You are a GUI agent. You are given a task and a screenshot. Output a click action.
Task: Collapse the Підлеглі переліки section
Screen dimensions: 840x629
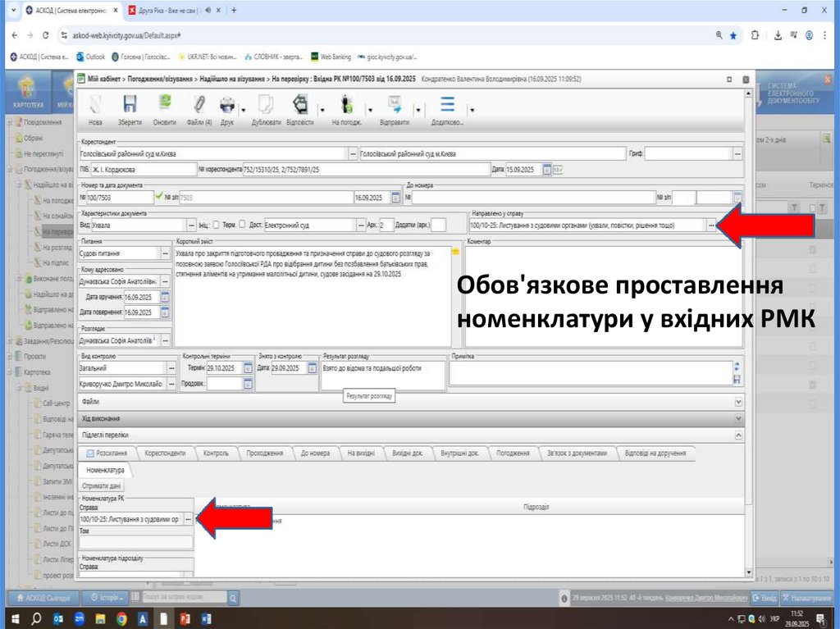click(738, 435)
